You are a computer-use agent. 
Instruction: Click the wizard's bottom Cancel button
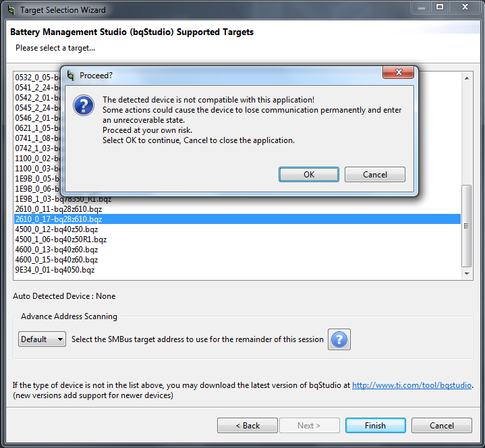coord(442,426)
